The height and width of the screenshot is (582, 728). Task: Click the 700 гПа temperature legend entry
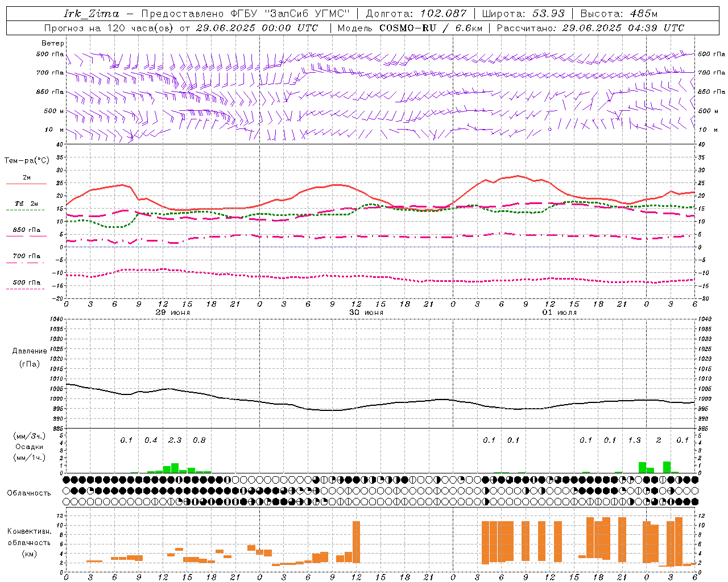(x=27, y=256)
